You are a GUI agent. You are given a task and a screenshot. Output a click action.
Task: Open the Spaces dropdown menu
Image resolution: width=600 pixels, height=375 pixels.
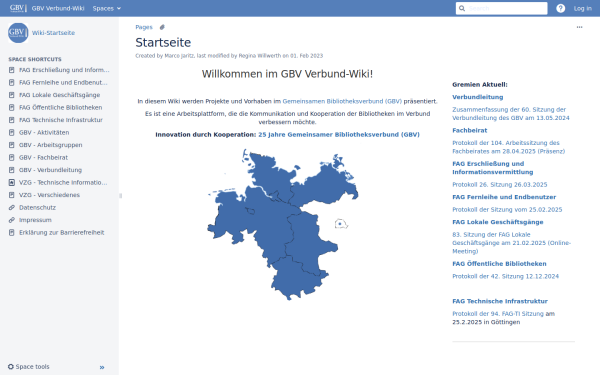coord(106,8)
